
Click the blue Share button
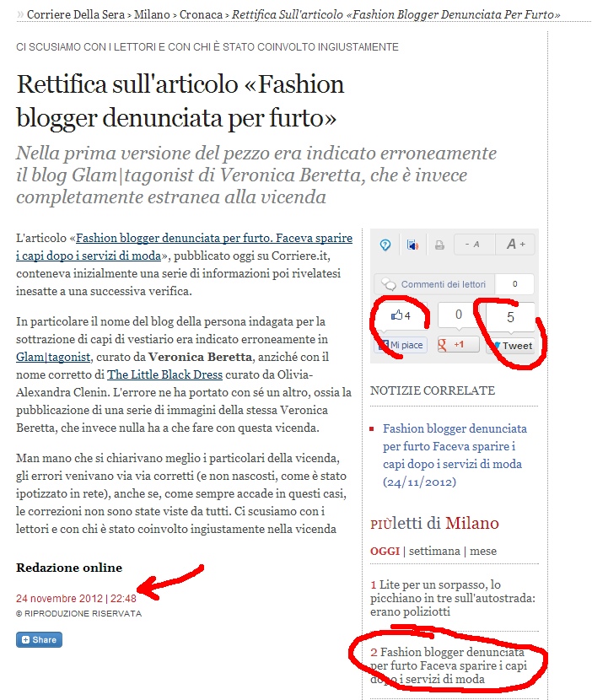(x=40, y=640)
